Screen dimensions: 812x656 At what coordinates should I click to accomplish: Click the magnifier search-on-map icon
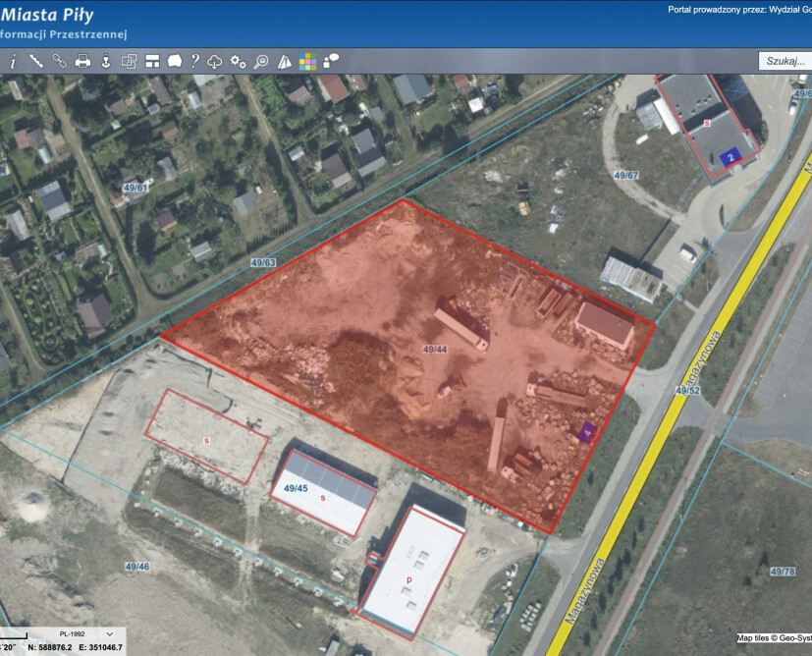point(261,61)
